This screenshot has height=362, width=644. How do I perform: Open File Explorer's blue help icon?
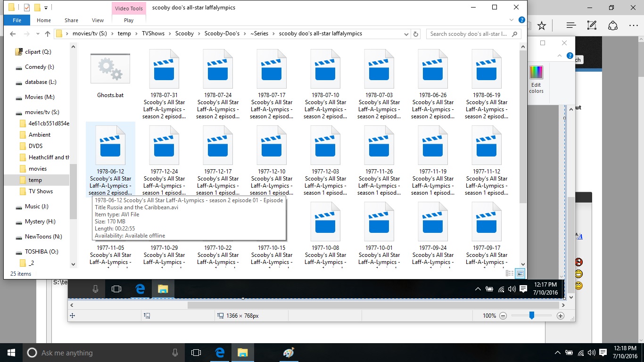point(522,20)
